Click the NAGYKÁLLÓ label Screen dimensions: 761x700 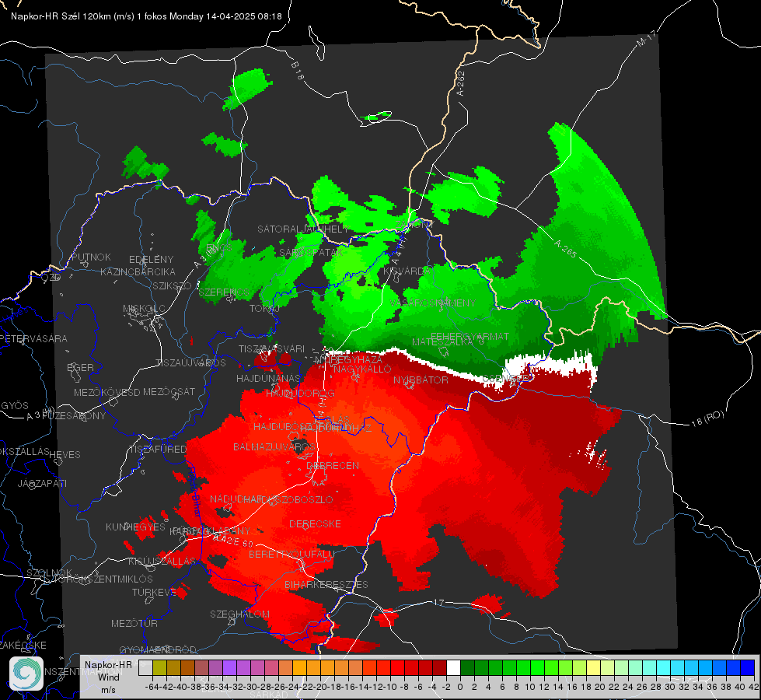point(362,369)
